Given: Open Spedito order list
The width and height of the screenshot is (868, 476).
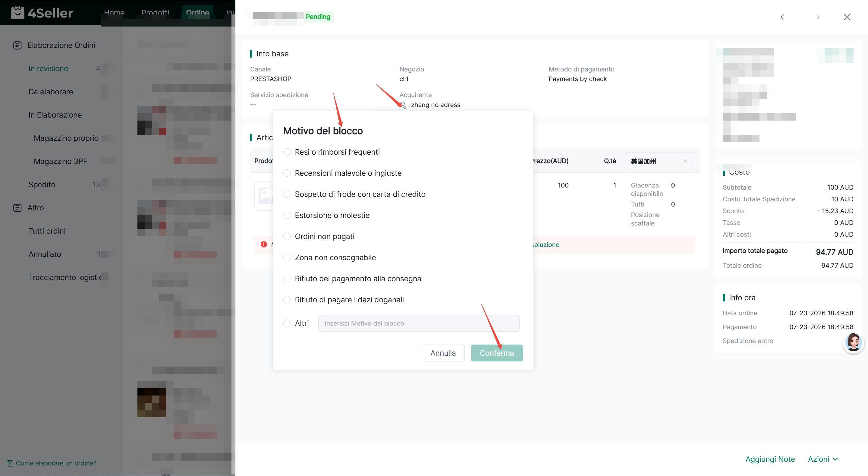Looking at the screenshot, I should click(42, 185).
